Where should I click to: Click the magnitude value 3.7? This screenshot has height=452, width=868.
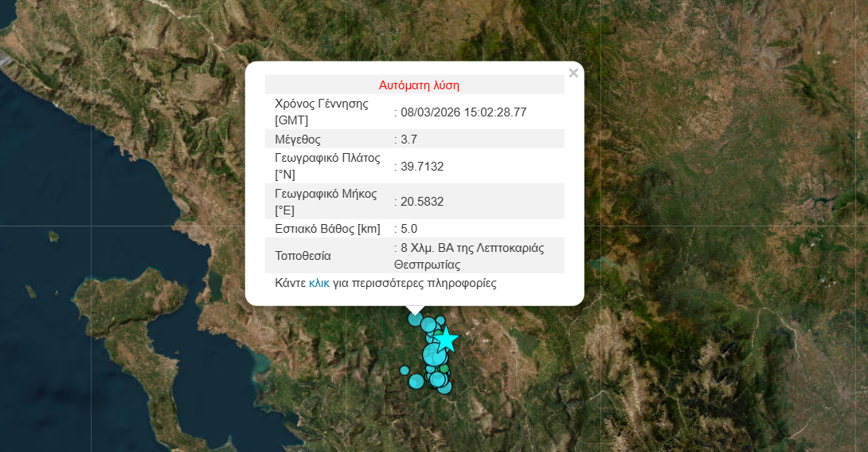[x=409, y=140]
